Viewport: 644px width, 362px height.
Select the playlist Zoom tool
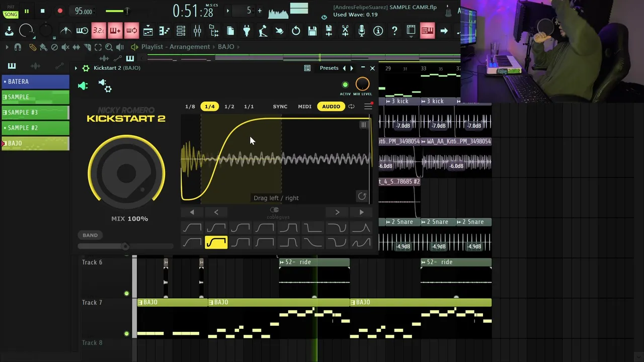109,47
